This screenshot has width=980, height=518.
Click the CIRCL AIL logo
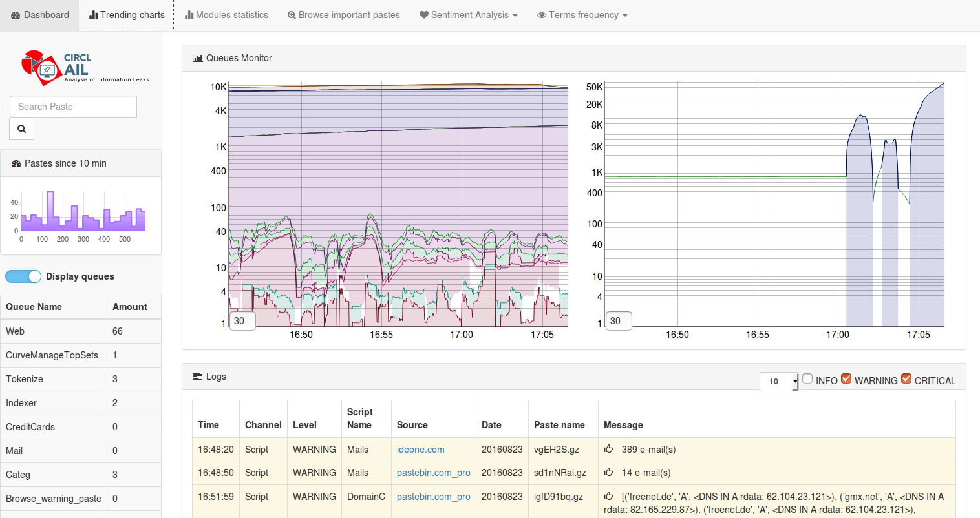pos(84,68)
